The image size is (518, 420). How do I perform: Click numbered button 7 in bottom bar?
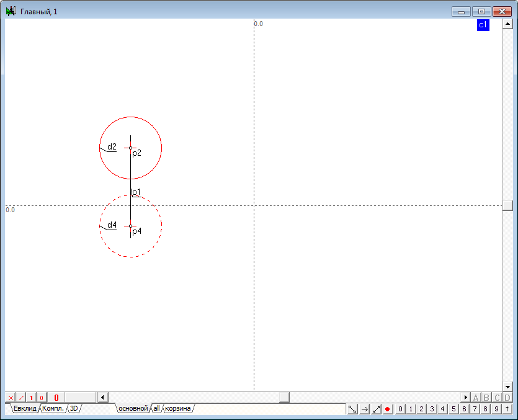pos(475,409)
